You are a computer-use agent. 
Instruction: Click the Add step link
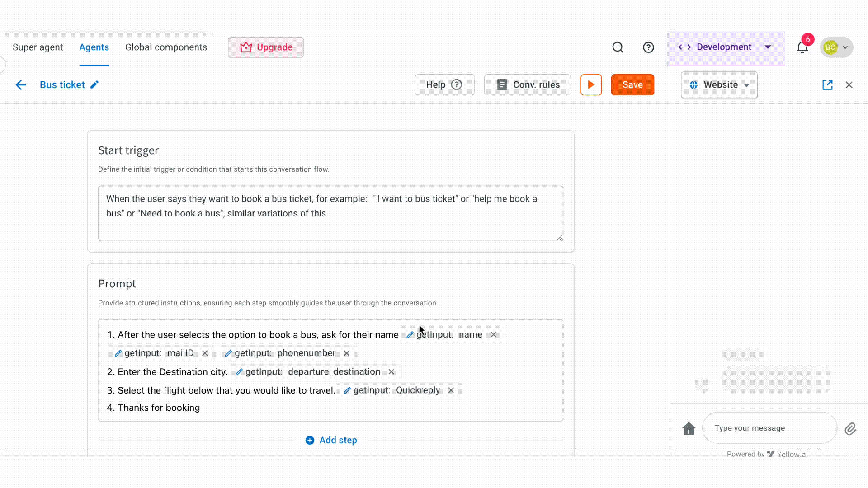331,440
